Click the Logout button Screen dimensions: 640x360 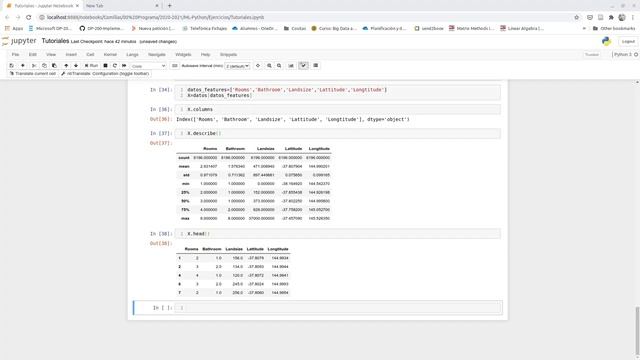(628, 42)
